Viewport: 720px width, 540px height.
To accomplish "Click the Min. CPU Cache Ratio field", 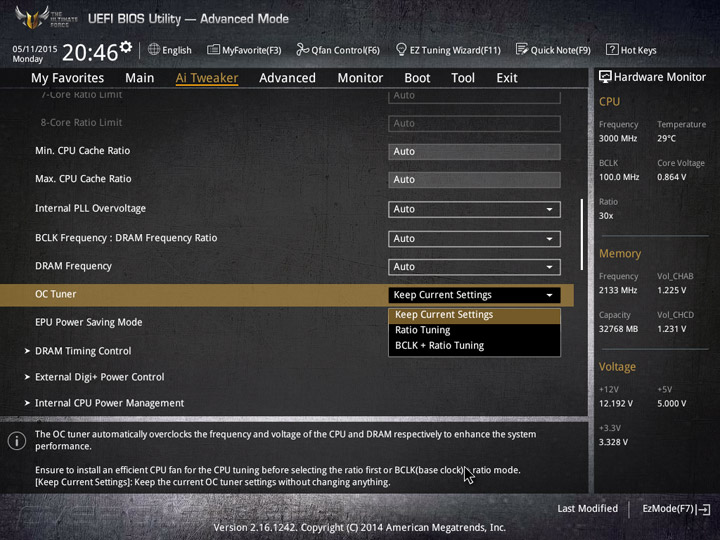I will 474,152.
